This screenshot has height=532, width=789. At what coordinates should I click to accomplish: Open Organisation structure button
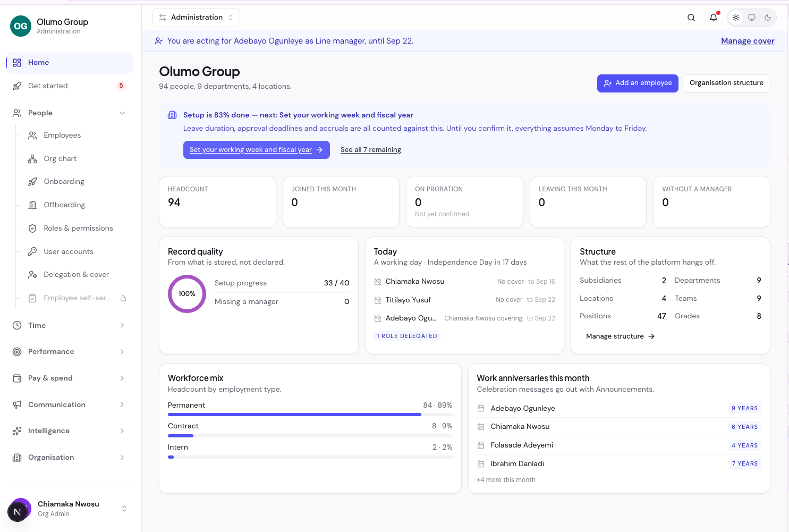tap(726, 83)
